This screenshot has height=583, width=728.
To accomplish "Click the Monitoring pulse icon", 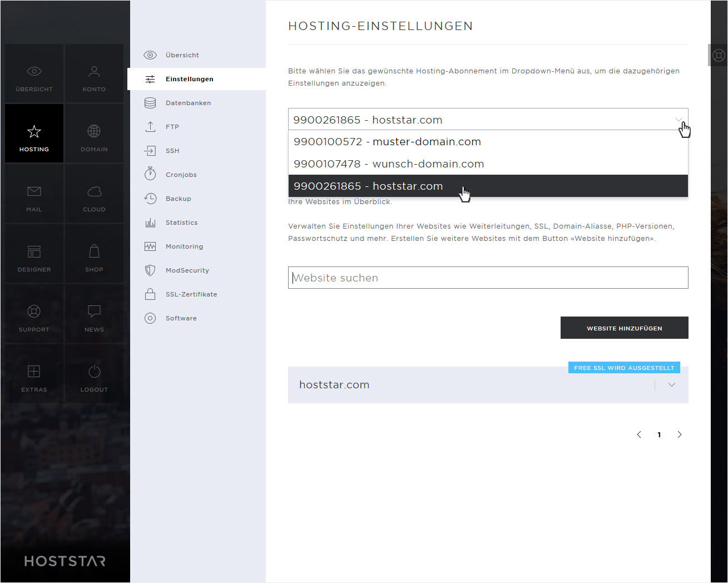I will coord(150,246).
